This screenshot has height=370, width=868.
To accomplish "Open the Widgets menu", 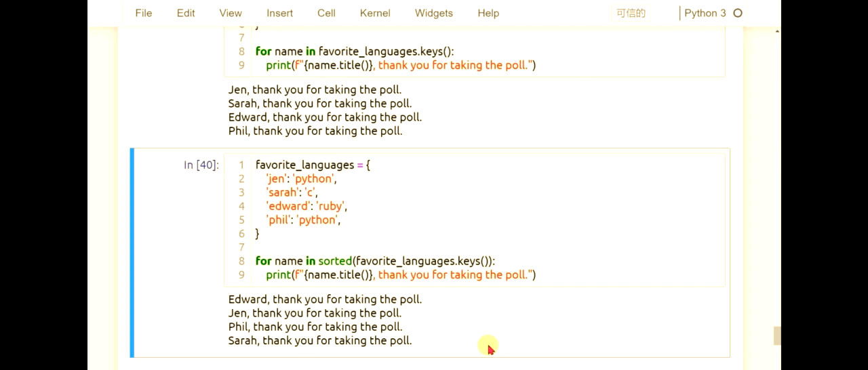I will click(x=434, y=13).
